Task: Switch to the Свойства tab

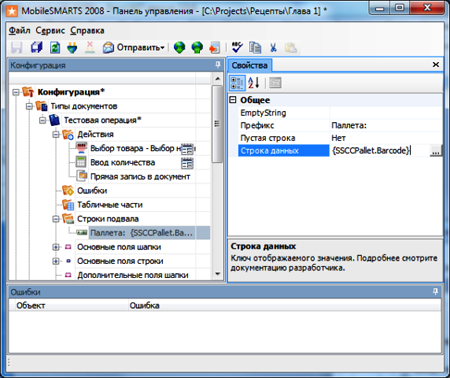Action: 250,65
